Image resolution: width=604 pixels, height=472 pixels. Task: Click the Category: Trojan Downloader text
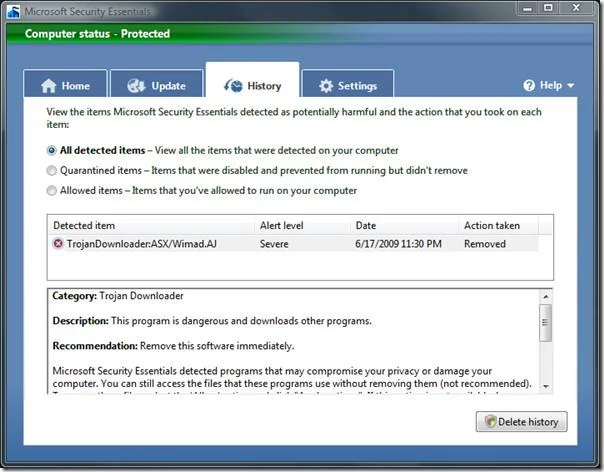coord(118,296)
